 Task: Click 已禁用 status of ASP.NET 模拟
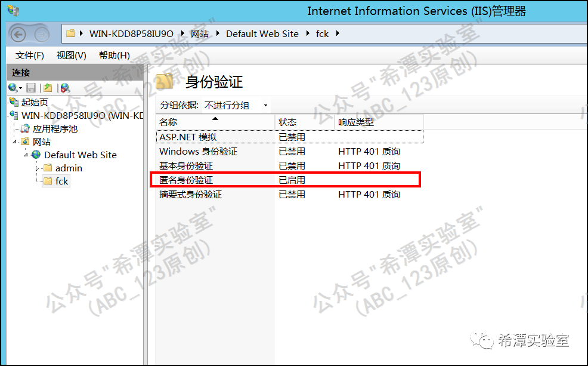[x=292, y=137]
